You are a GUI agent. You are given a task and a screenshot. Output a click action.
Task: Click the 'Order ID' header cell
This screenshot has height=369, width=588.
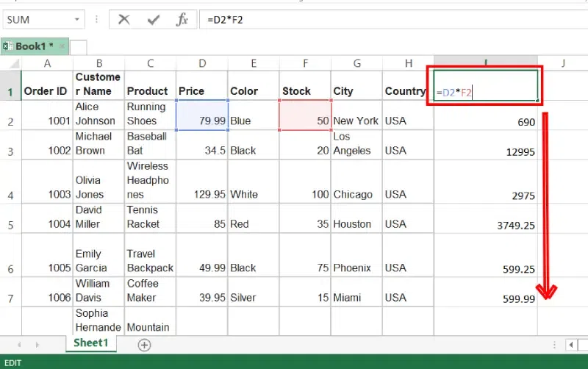[47, 85]
